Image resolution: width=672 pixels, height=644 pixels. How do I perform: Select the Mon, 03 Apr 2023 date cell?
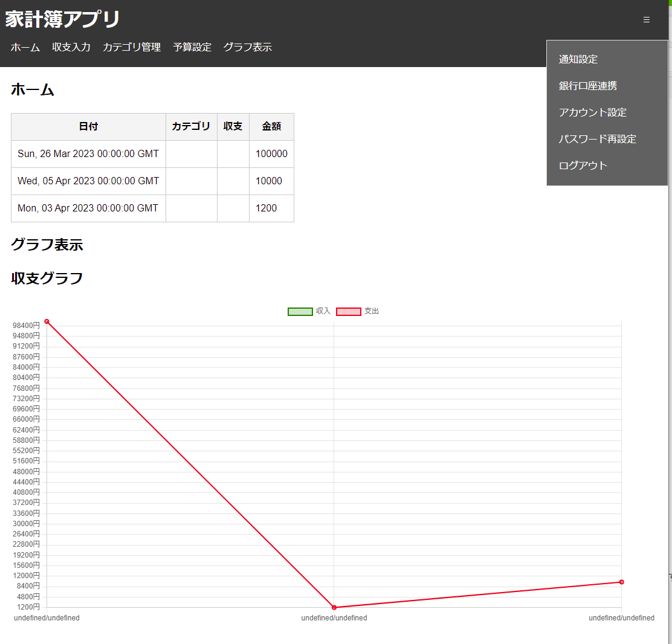(88, 208)
